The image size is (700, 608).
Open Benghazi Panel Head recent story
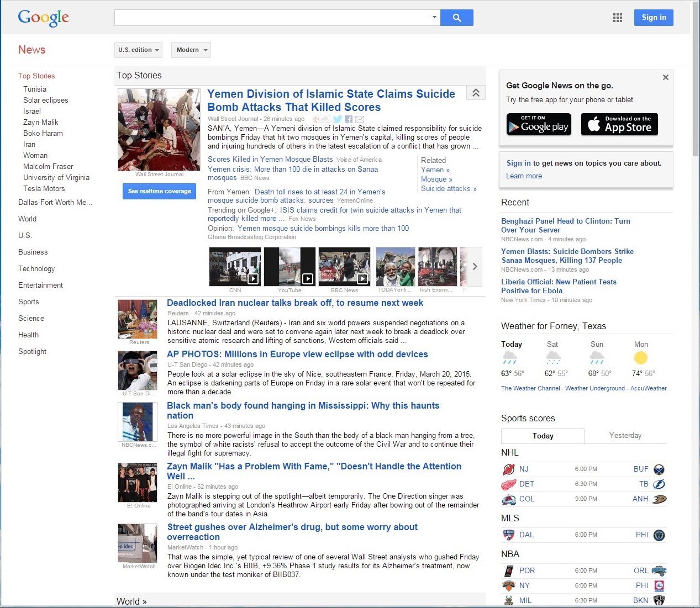(x=566, y=225)
